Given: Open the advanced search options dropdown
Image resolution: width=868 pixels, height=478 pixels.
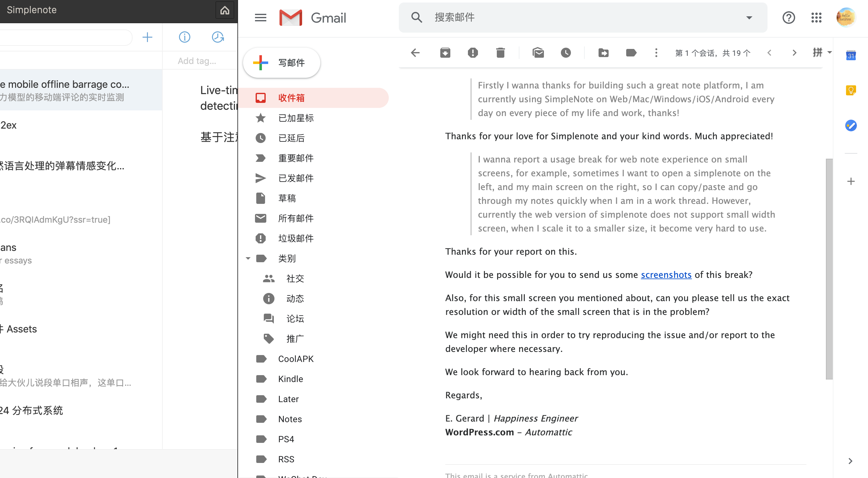Looking at the screenshot, I should 749,18.
